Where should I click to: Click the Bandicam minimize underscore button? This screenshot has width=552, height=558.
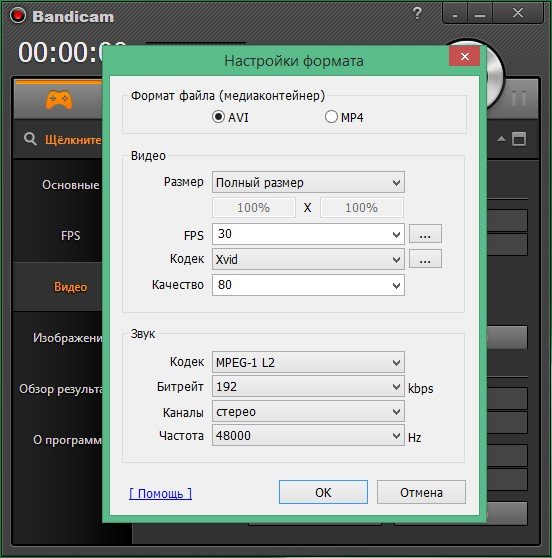pyautogui.click(x=480, y=15)
